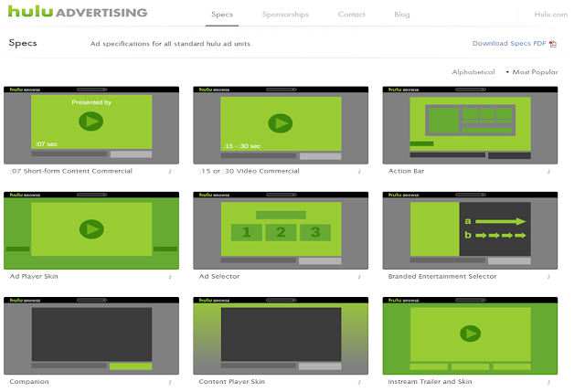
Task: Open the Contact tab
Action: 351,15
